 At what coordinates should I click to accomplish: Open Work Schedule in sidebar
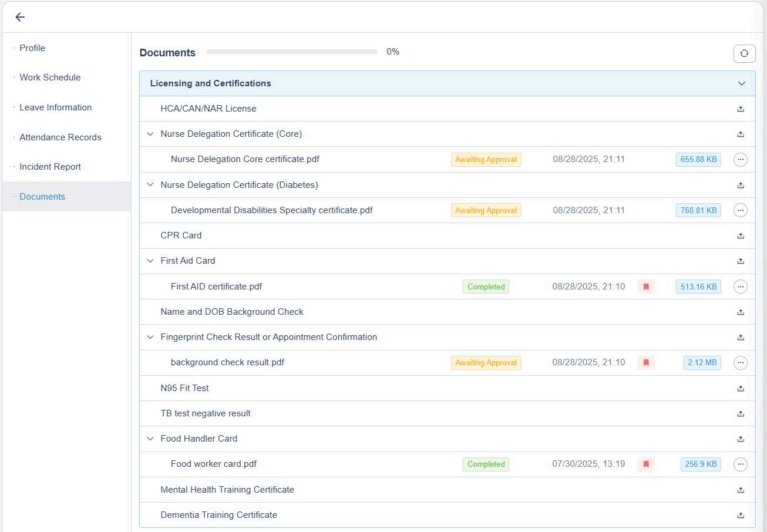50,78
